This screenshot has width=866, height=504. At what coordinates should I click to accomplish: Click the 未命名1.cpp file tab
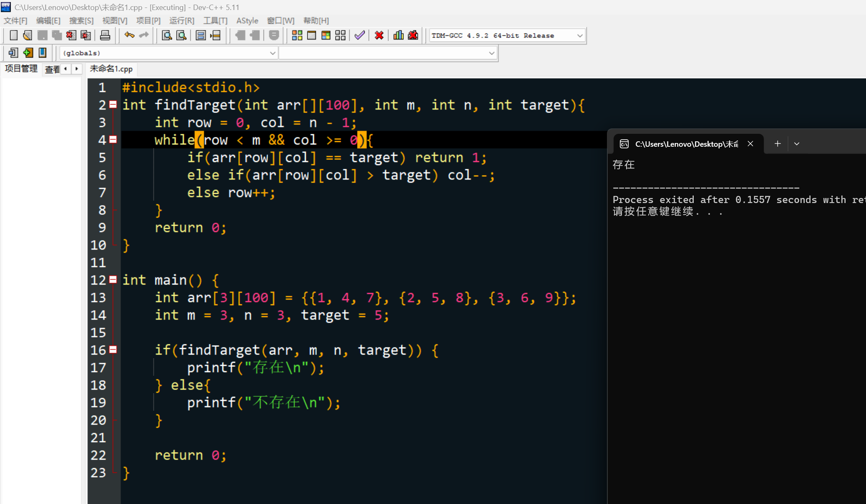tap(111, 69)
